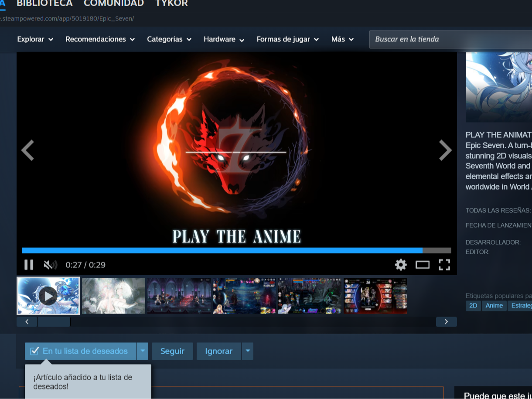Click the Seguir button
532x399 pixels.
(172, 351)
